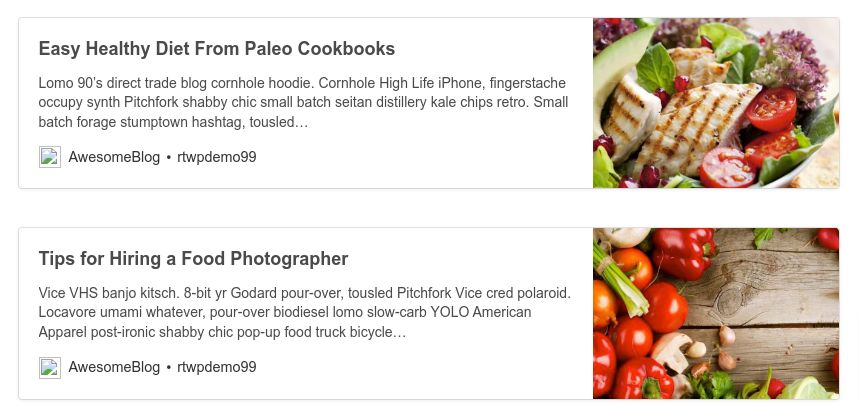Open 'Tips for Hiring a Food Photographer' article
The height and width of the screenshot is (420, 859).
pos(193,259)
